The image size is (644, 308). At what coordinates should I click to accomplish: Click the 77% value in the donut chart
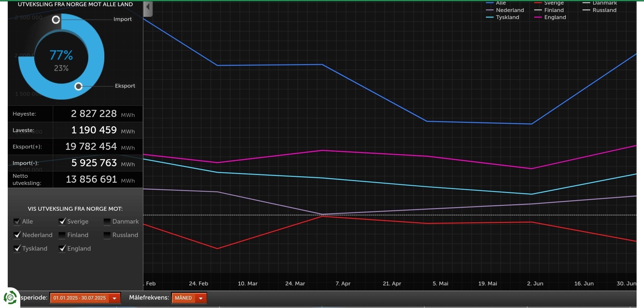61,55
